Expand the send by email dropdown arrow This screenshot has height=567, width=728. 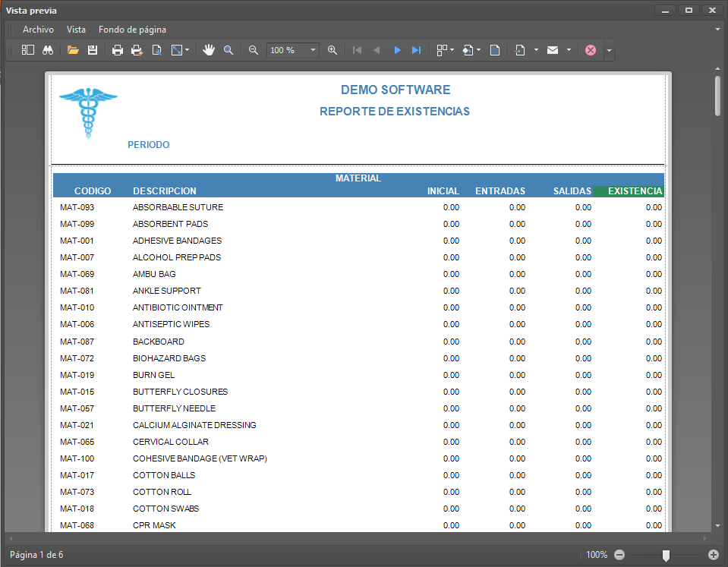(569, 50)
